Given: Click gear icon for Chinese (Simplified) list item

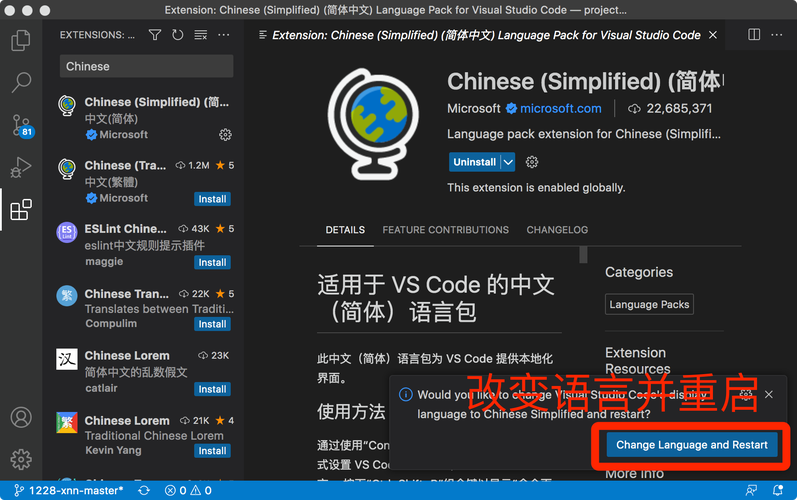Looking at the screenshot, I should (225, 135).
